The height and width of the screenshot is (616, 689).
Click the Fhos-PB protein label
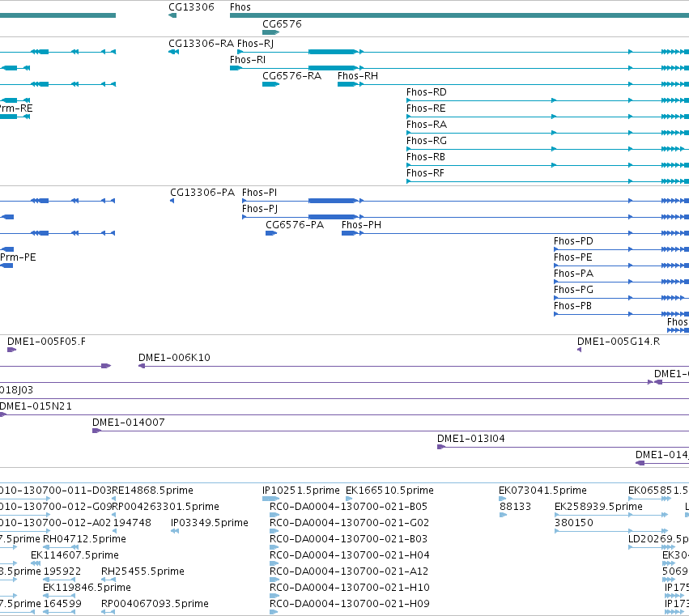(x=572, y=306)
